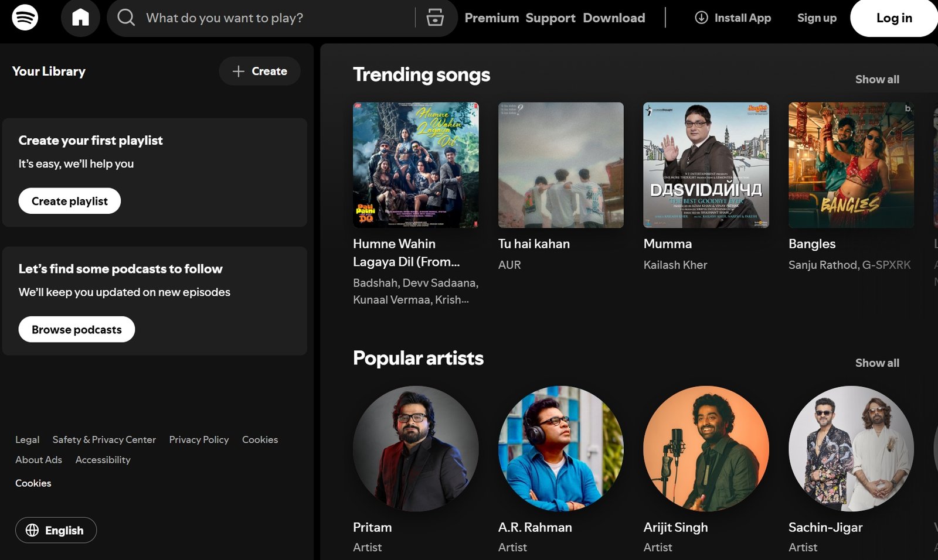This screenshot has height=560, width=938.
Task: Open the Popular artists heading
Action: click(x=418, y=358)
